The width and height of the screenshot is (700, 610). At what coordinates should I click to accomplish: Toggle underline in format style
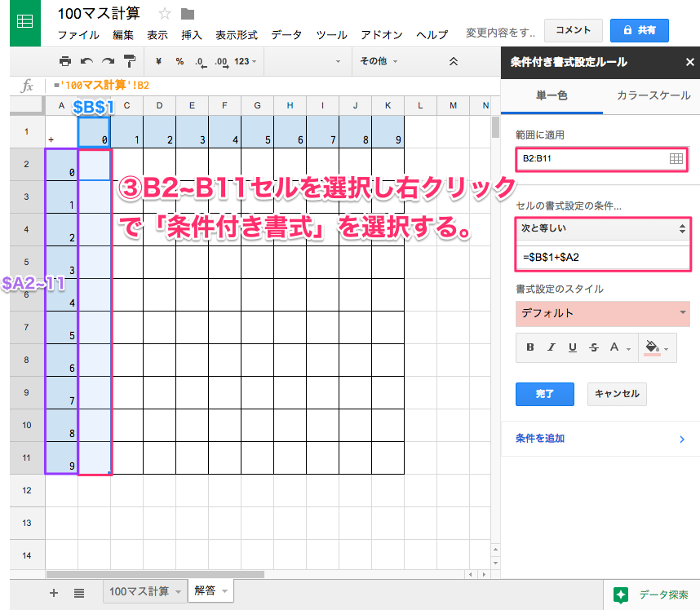click(x=573, y=347)
